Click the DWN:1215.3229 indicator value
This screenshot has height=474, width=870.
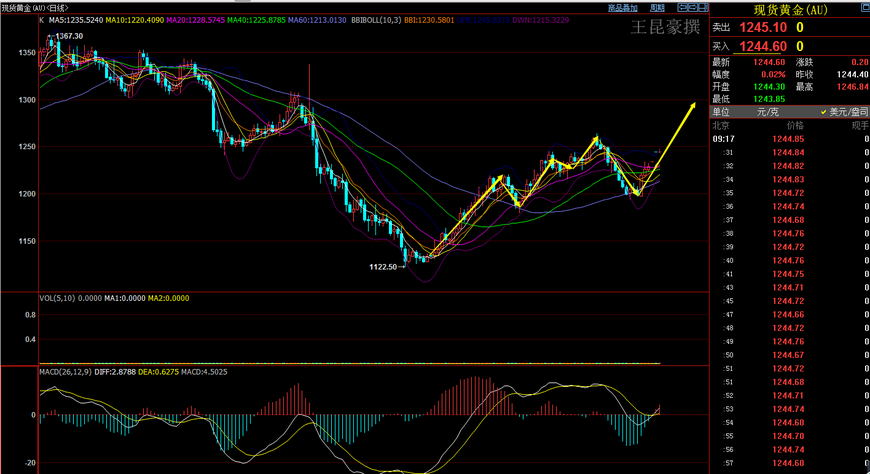click(x=540, y=20)
